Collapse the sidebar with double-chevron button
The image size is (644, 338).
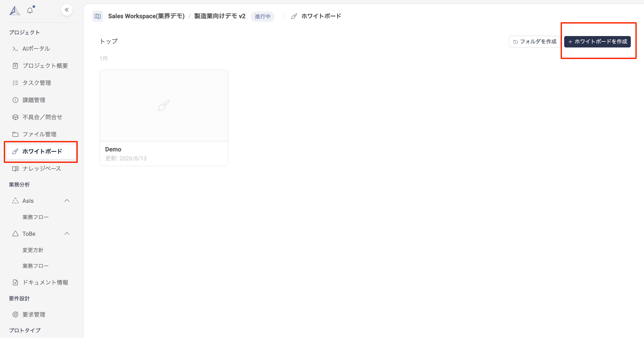point(67,10)
